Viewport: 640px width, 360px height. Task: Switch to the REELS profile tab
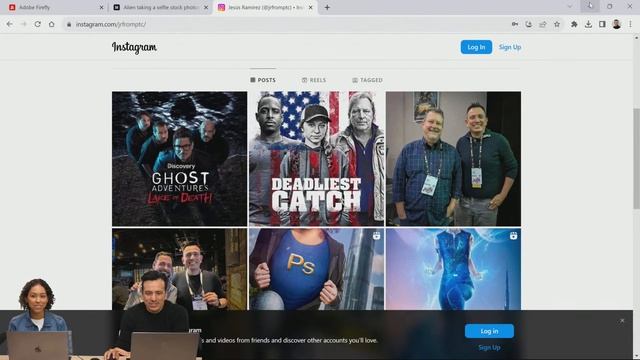(314, 80)
